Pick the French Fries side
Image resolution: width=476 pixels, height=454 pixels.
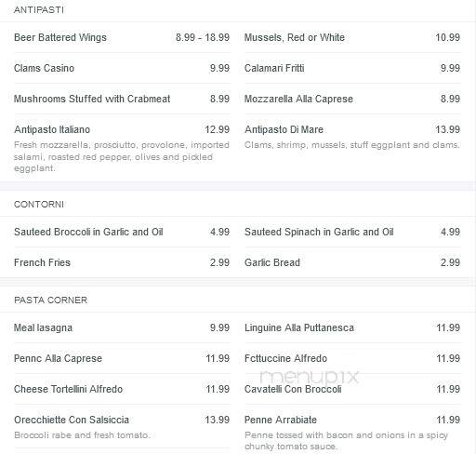coord(42,262)
